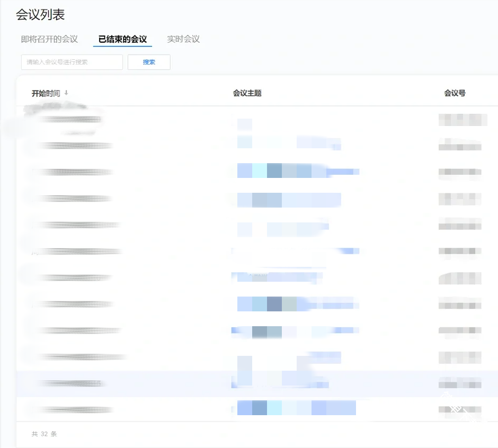Open the 实时会议 tab
This screenshot has width=498, height=448.
tap(183, 39)
